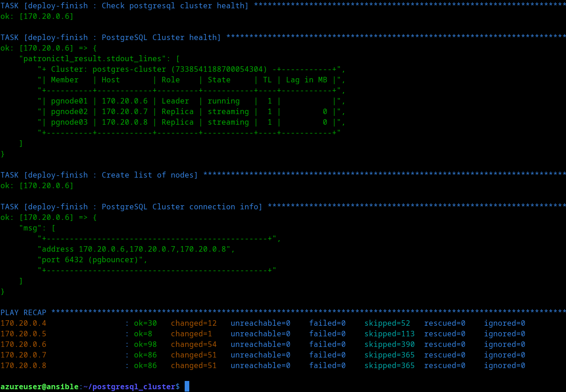Click 'rescued=0' in the 170.20.0.7 row
Image resolution: width=566 pixels, height=392 pixels.
click(445, 355)
